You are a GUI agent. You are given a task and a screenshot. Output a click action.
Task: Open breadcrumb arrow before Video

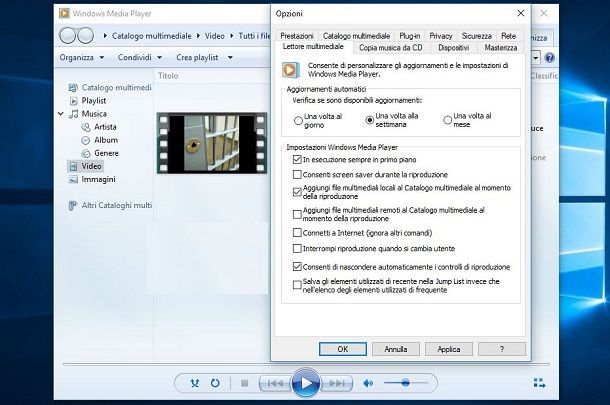point(198,36)
